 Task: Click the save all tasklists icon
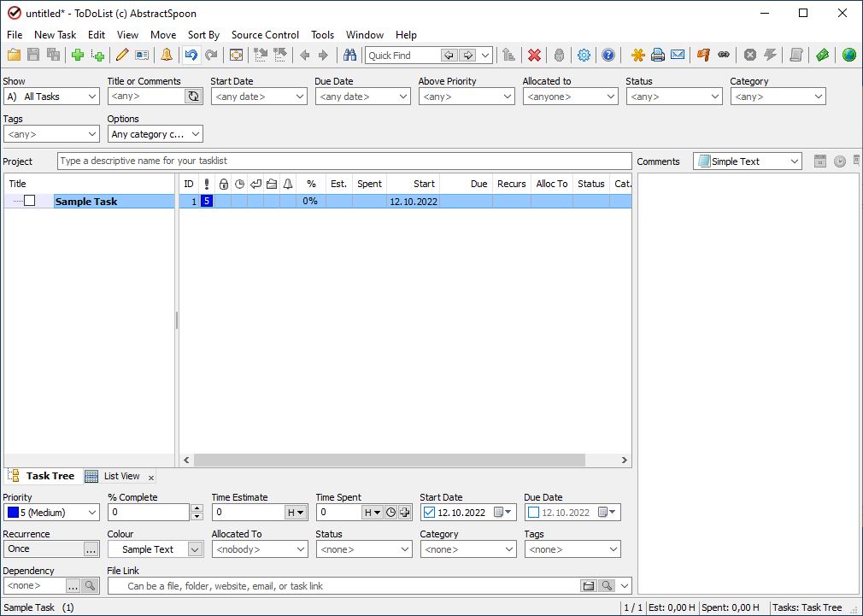tap(53, 55)
